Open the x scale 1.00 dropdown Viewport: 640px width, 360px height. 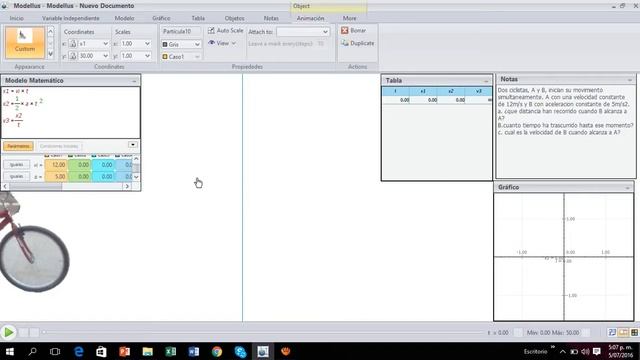click(147, 44)
